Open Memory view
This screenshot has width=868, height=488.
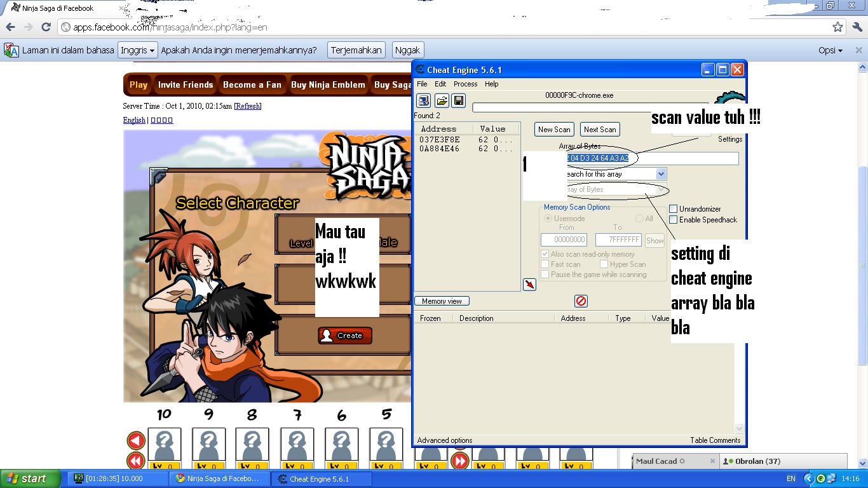coord(442,301)
